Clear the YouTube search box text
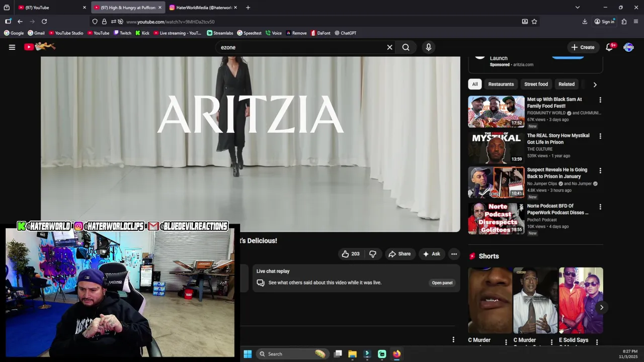The width and height of the screenshot is (644, 362). pos(389,47)
